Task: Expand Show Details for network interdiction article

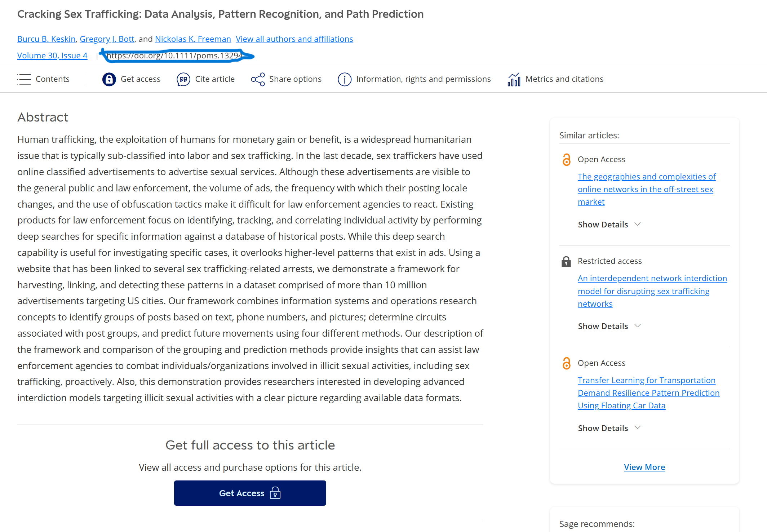Action: click(x=609, y=326)
